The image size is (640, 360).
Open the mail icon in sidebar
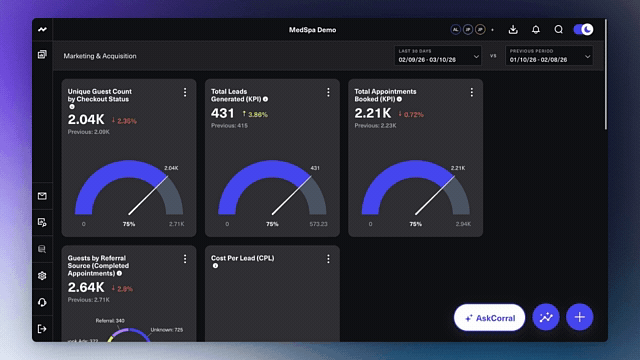coord(42,196)
